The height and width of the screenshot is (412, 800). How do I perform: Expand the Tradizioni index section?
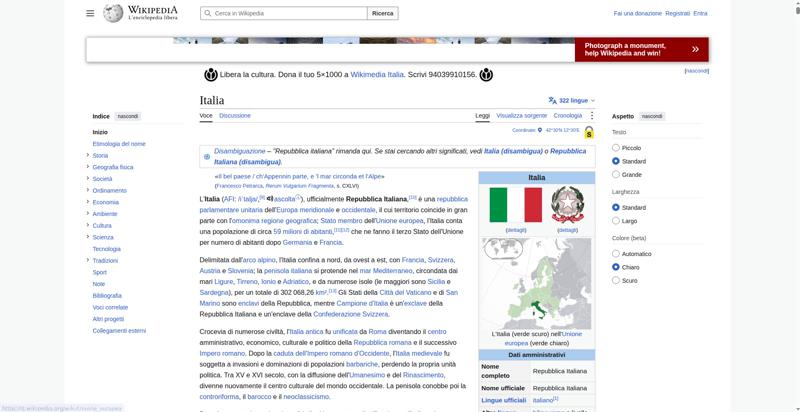pos(88,261)
